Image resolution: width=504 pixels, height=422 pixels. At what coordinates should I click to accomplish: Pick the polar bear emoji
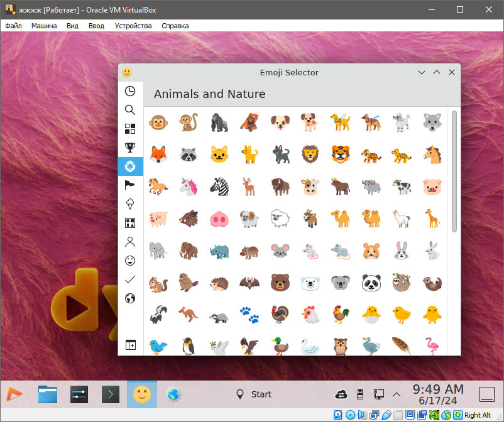[x=310, y=283]
